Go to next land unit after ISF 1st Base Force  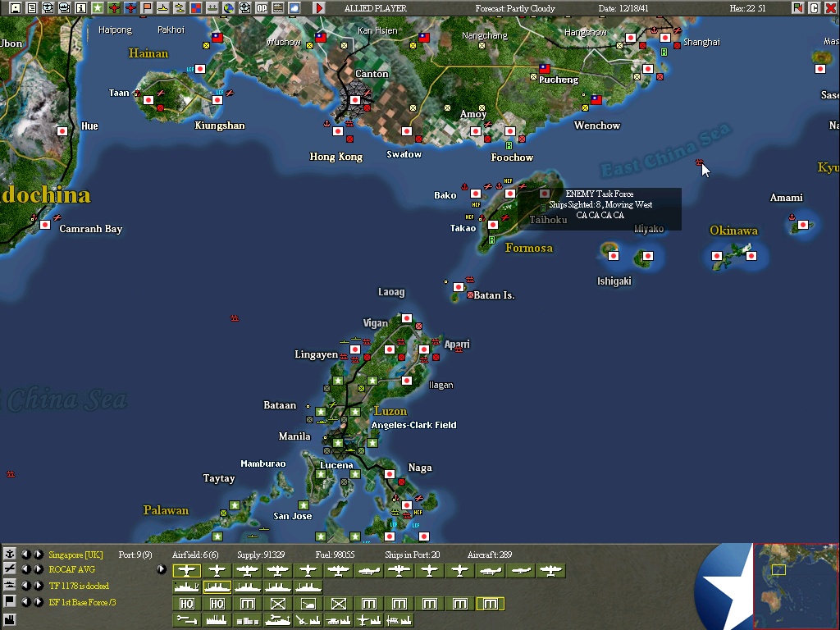click(x=38, y=601)
